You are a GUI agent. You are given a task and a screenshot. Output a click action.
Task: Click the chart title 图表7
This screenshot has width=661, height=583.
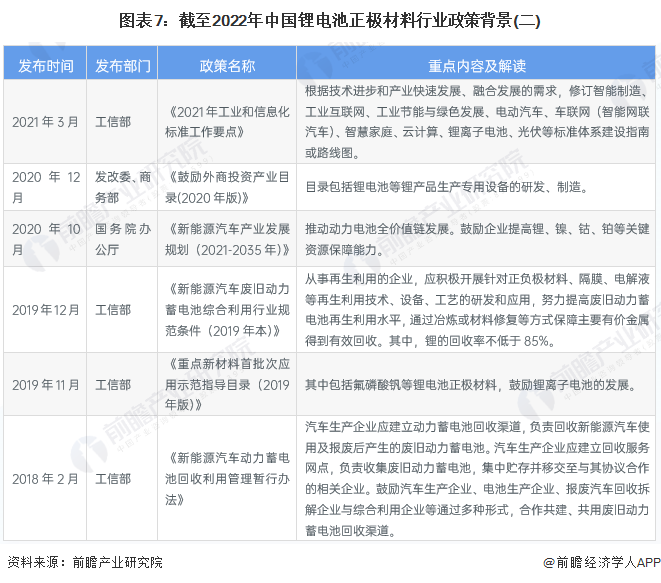(x=330, y=20)
